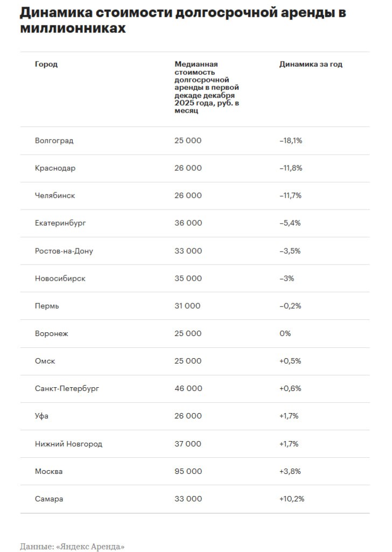Click Москва's rent value 95 000
Screen dimensions: 392x552
tap(188, 471)
